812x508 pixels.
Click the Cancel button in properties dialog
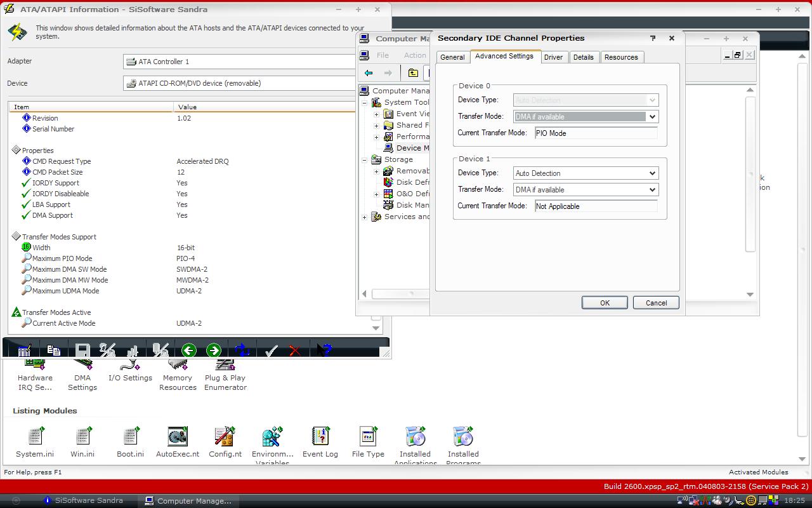656,303
